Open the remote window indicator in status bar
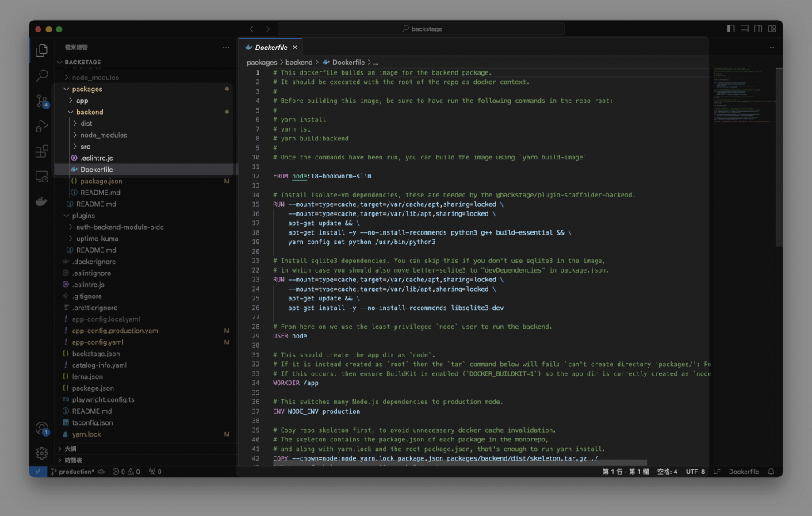Screen dimensions: 812x516 (x=38, y=472)
